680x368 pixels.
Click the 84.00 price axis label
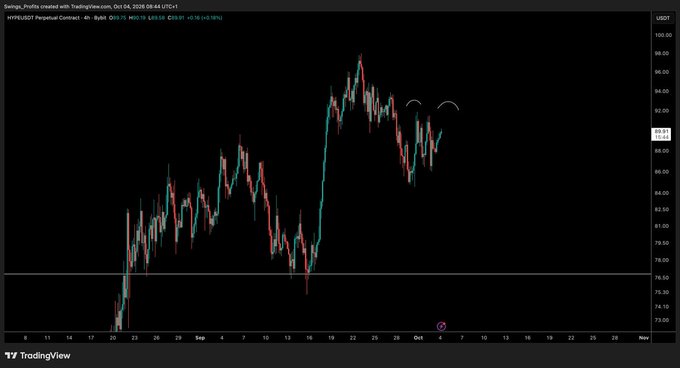point(662,193)
